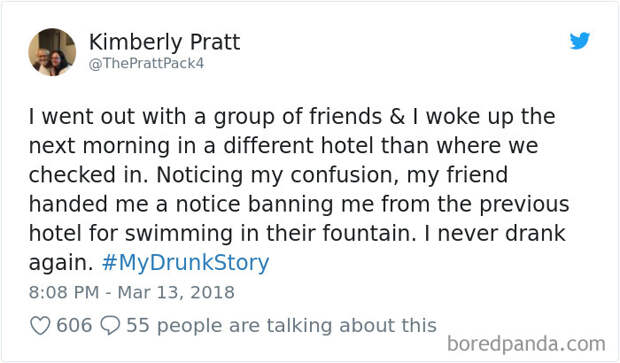Open replies via the speech bubble icon
The width and height of the screenshot is (620, 363).
click(x=110, y=325)
